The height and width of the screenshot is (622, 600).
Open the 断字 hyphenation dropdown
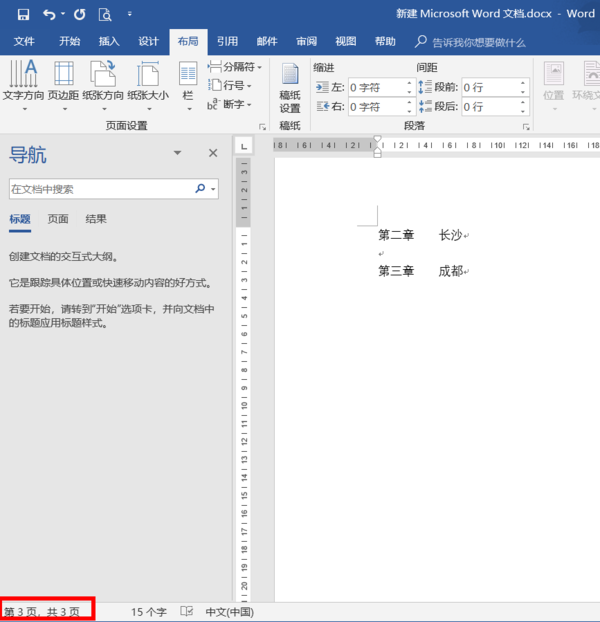(x=230, y=104)
